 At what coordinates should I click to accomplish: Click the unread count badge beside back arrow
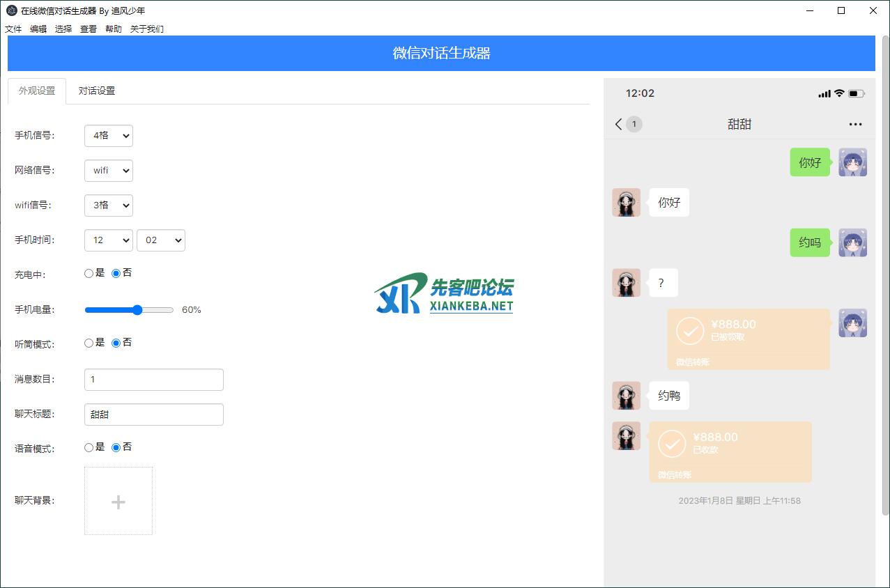click(634, 124)
